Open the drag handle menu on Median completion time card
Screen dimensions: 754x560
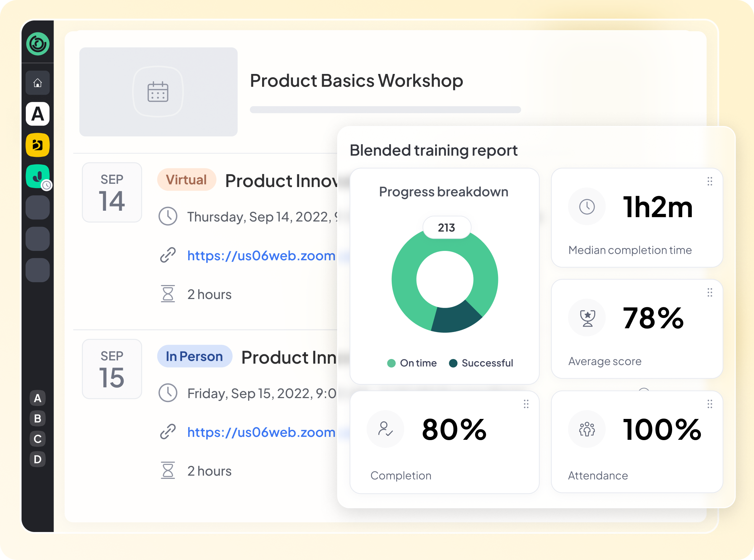(x=710, y=182)
